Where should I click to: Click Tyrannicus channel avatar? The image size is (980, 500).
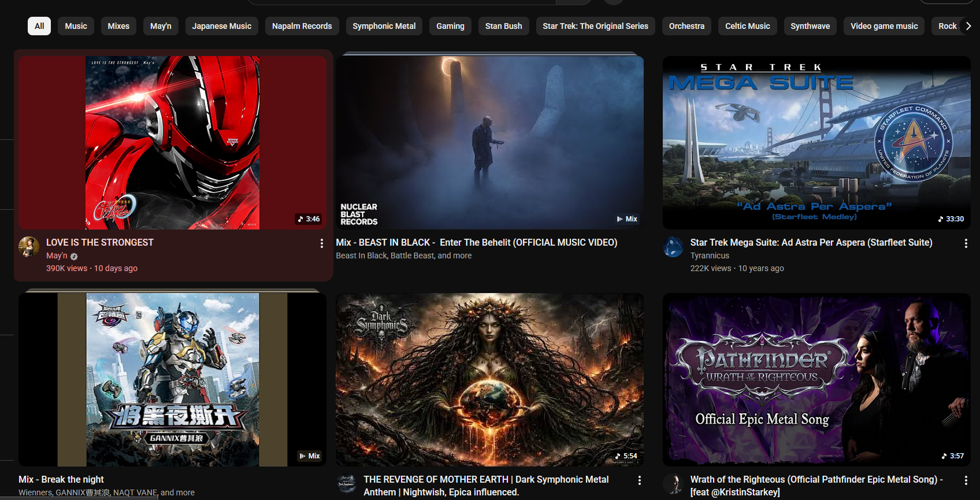pyautogui.click(x=673, y=247)
